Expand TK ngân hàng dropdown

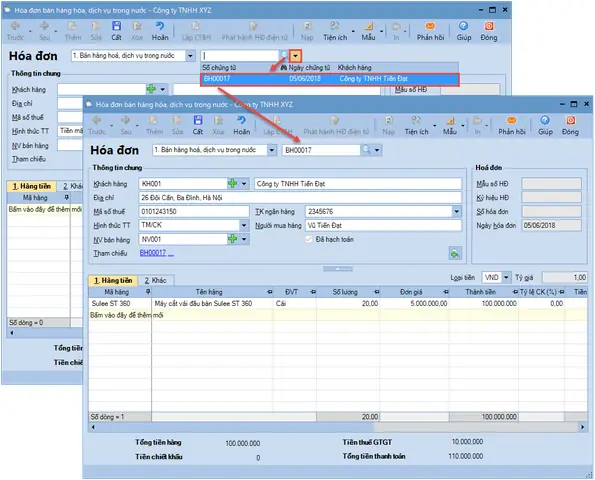pos(456,211)
